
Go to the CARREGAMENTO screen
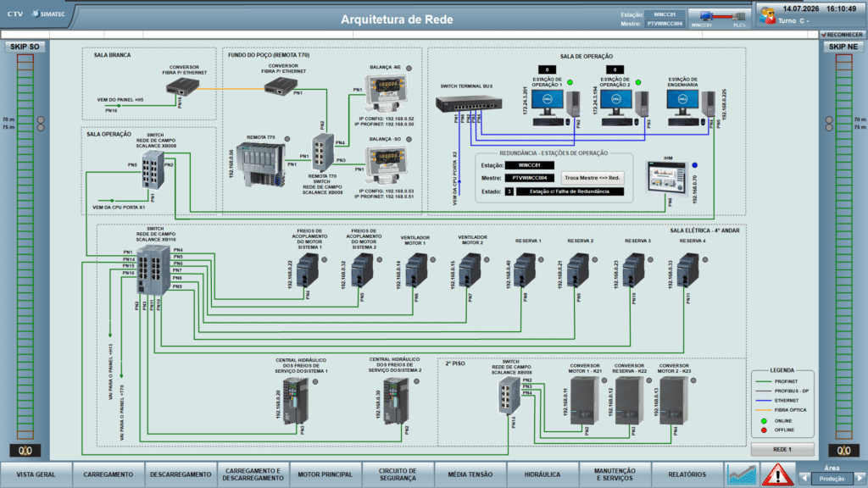pyautogui.click(x=108, y=474)
